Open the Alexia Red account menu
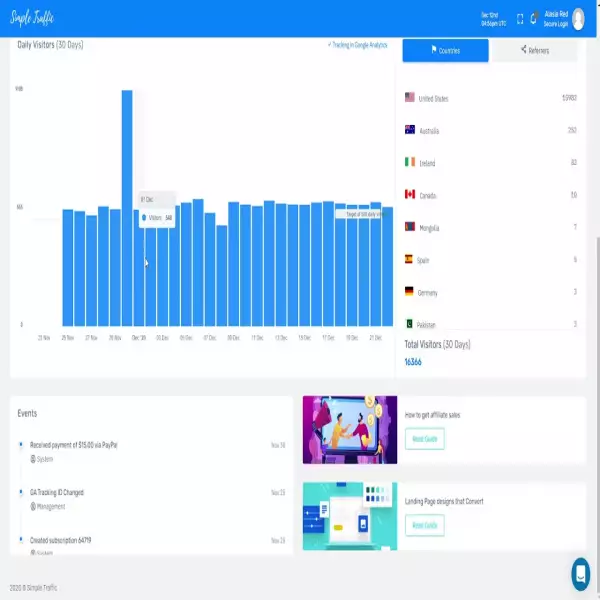600x600 pixels. tap(556, 17)
